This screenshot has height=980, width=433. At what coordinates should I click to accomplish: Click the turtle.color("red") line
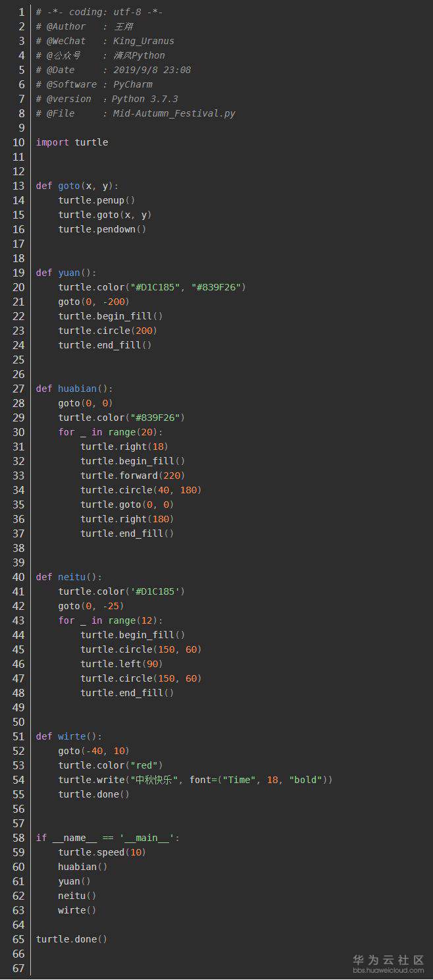[110, 765]
